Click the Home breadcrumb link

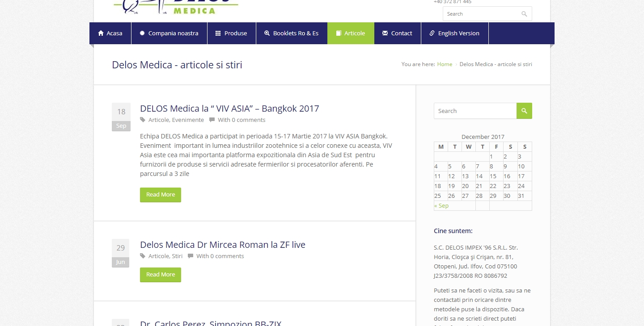pos(445,64)
